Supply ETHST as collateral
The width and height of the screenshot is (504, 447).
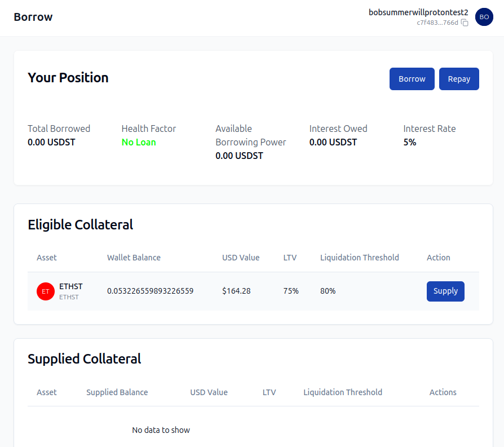[445, 291]
